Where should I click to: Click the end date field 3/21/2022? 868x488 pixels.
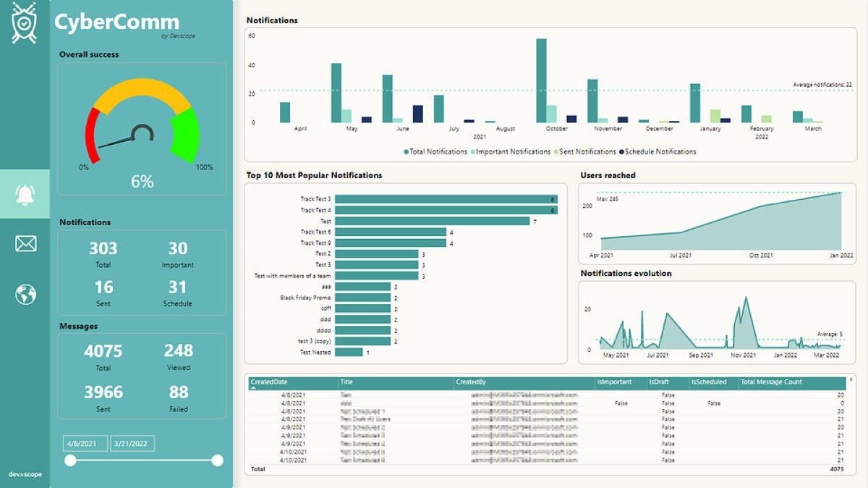(x=132, y=443)
